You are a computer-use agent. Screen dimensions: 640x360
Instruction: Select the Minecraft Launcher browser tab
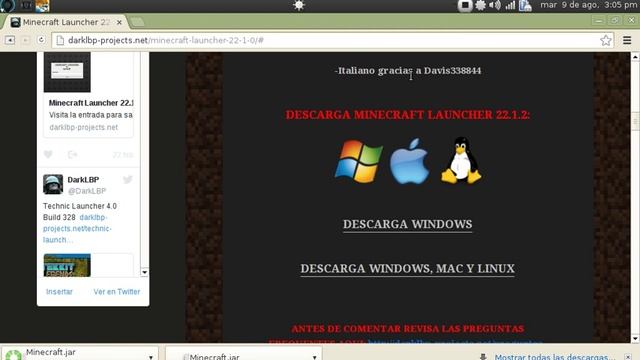tap(65, 22)
